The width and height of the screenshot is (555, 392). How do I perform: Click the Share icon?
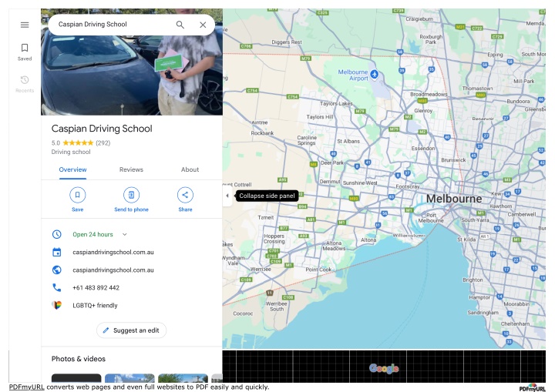[x=185, y=195]
